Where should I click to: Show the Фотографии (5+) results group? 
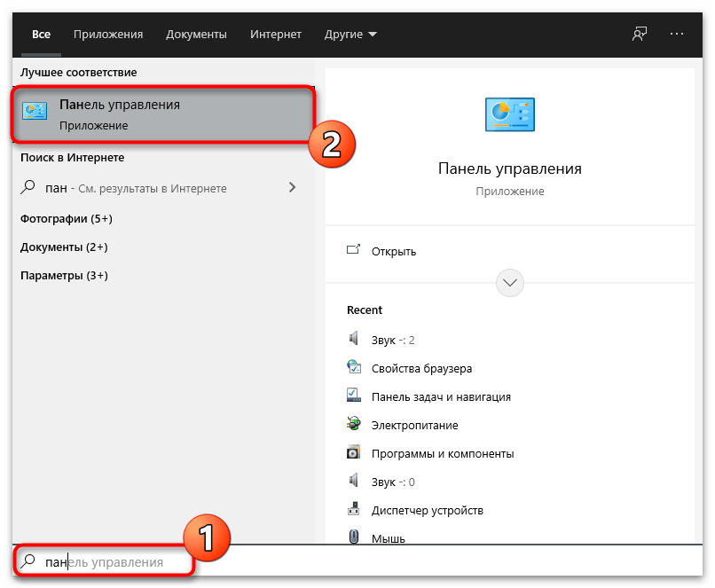point(67,218)
